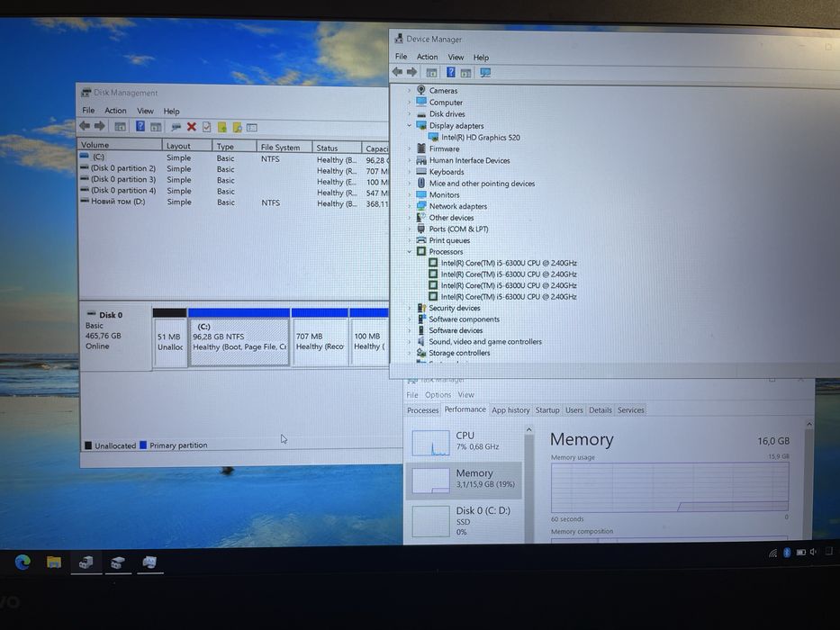Image resolution: width=840 pixels, height=630 pixels.
Task: Open File menu in Disk Management
Action: (88, 111)
